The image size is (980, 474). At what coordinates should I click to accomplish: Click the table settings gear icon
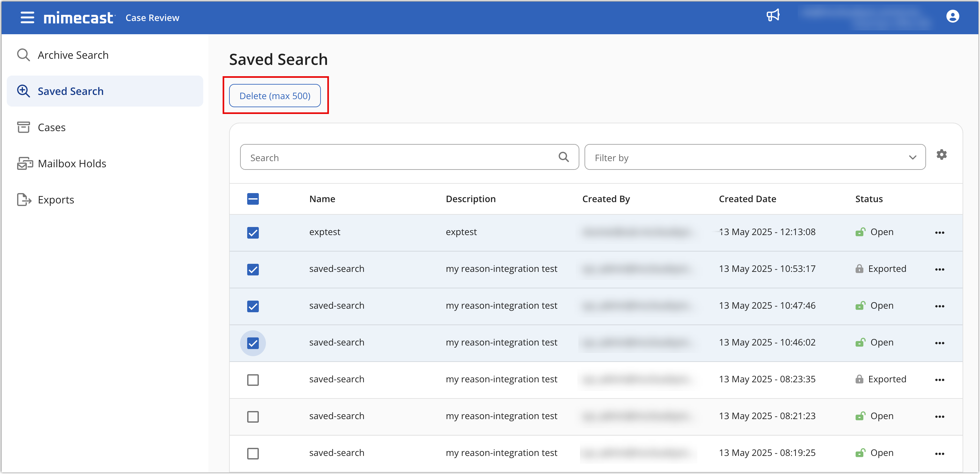pyautogui.click(x=941, y=155)
